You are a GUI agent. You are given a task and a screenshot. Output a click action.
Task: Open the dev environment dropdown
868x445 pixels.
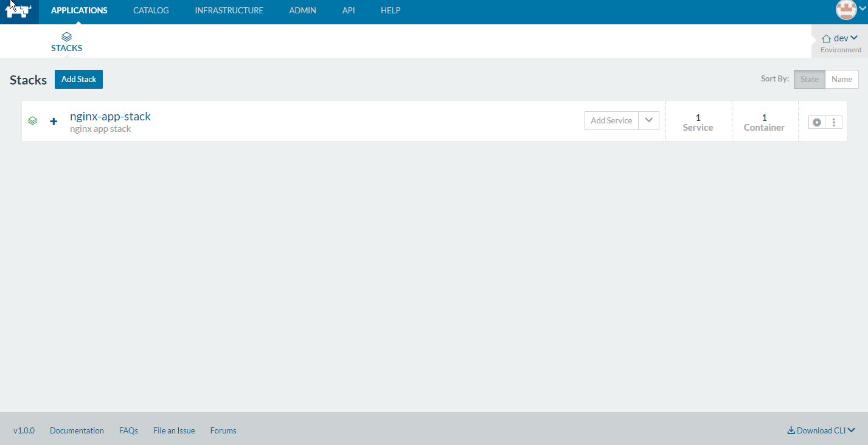tap(845, 38)
